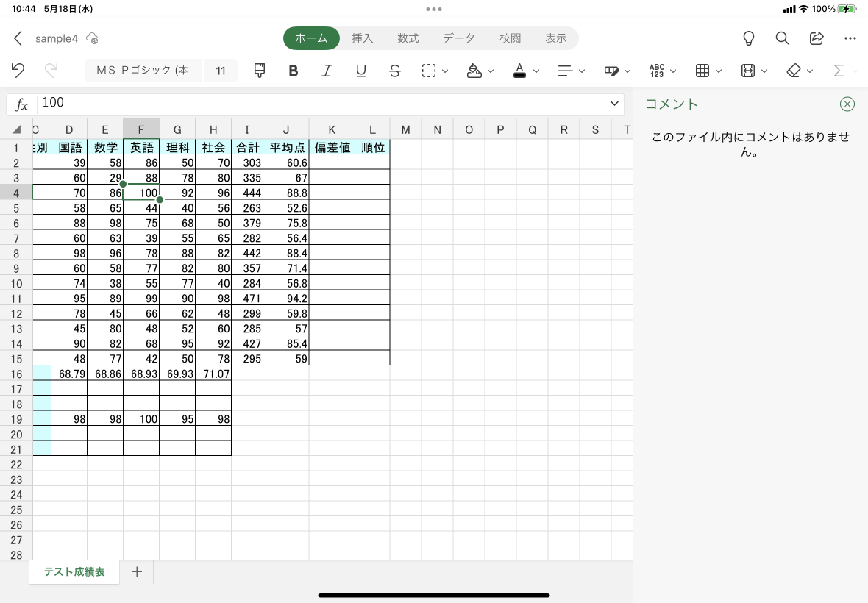Expand font color options arrow
868x603 pixels.
point(536,71)
